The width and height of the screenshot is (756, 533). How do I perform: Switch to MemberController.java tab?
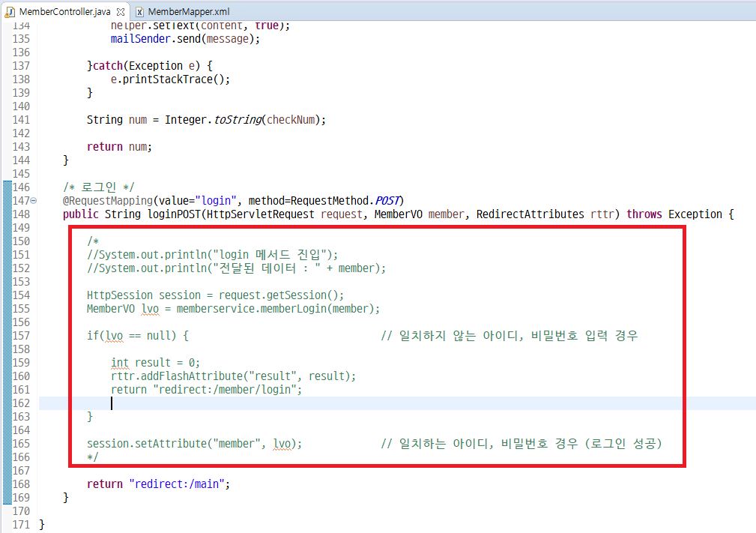pyautogui.click(x=64, y=11)
